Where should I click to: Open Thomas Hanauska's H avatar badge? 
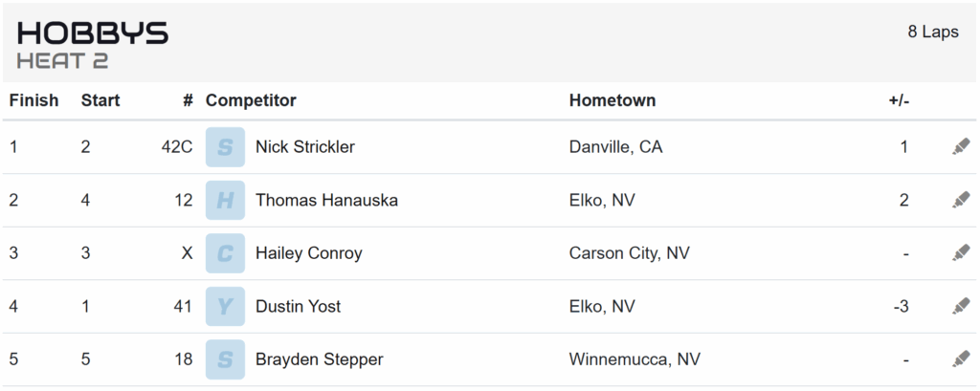pos(225,200)
